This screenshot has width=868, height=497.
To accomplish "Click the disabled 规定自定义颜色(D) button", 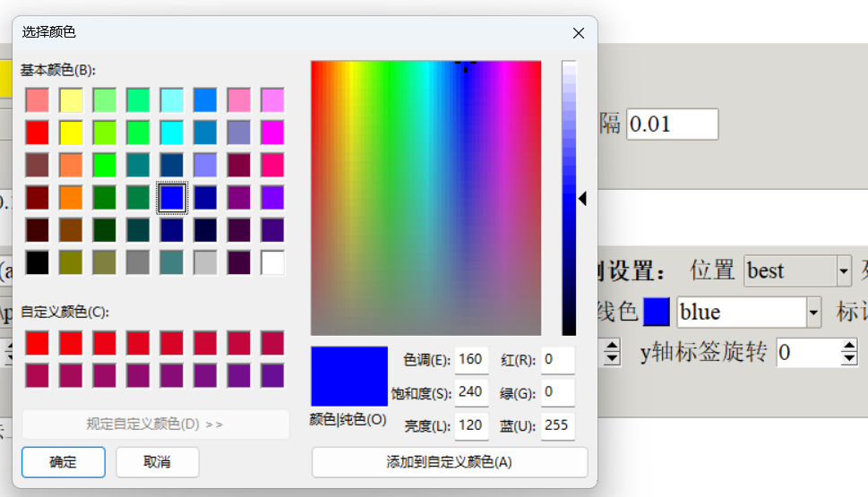I will [155, 424].
